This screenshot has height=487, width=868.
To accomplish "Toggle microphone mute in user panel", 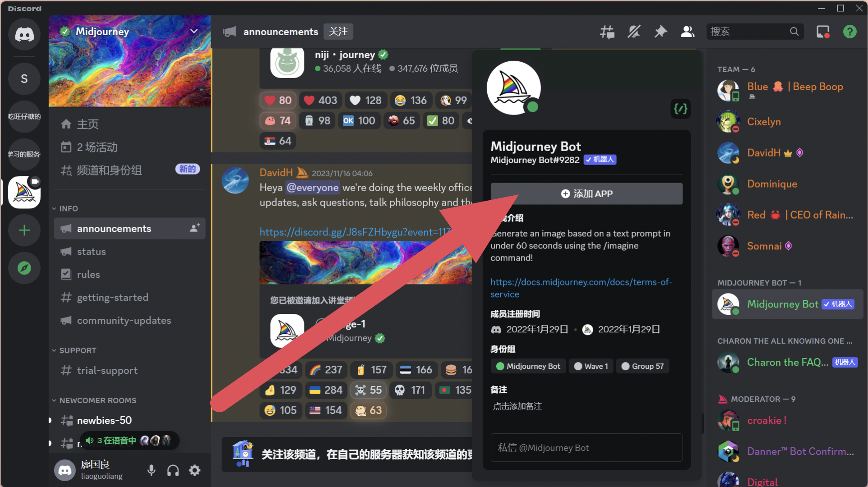I will point(151,470).
